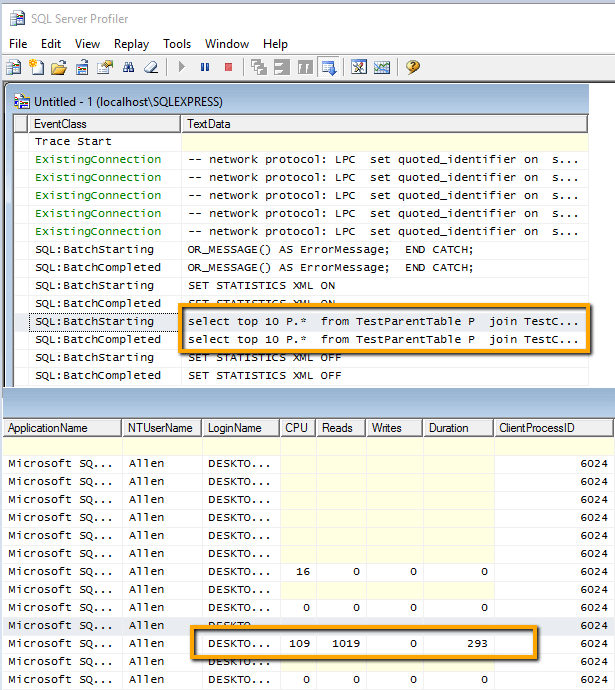615x690 pixels.
Task: Select BatchCompleted row with 'select top 10 P.*'
Action: pyautogui.click(x=301, y=340)
